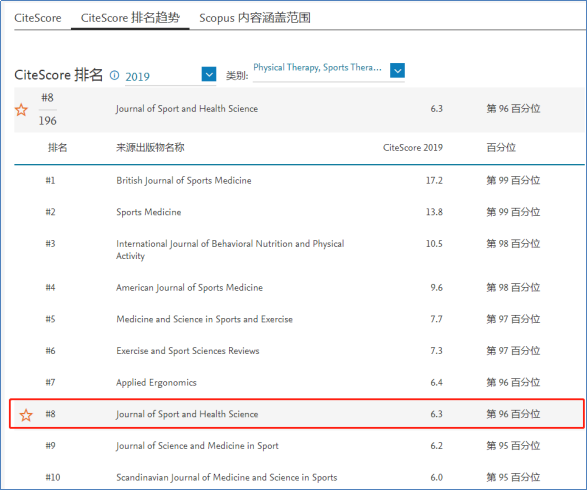This screenshot has width=588, height=491.
Task: Expand the category dropdown arrow
Action: tap(397, 70)
